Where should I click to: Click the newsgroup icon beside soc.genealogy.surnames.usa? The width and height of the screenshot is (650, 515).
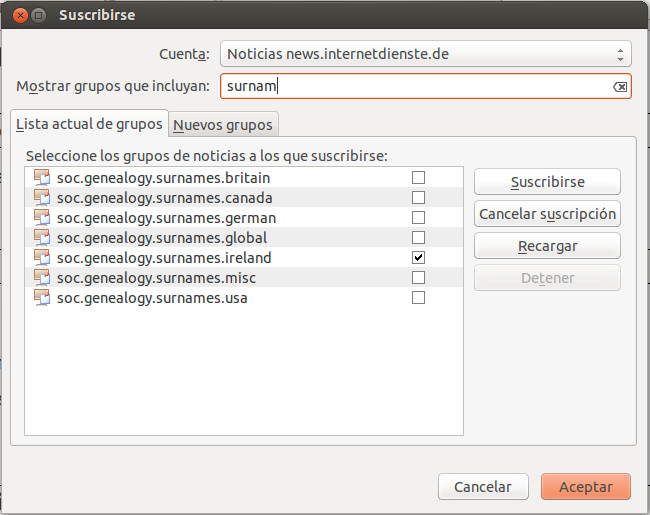[41, 298]
